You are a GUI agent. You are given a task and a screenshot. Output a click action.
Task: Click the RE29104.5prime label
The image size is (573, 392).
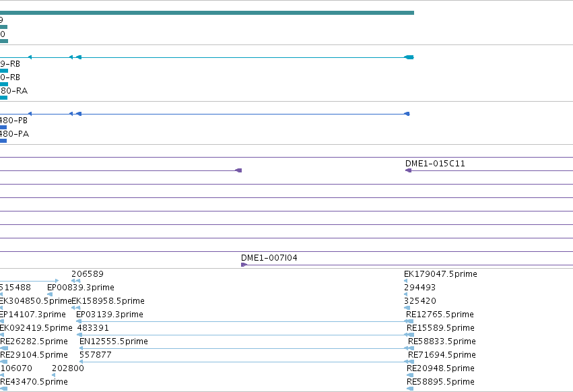34,355
